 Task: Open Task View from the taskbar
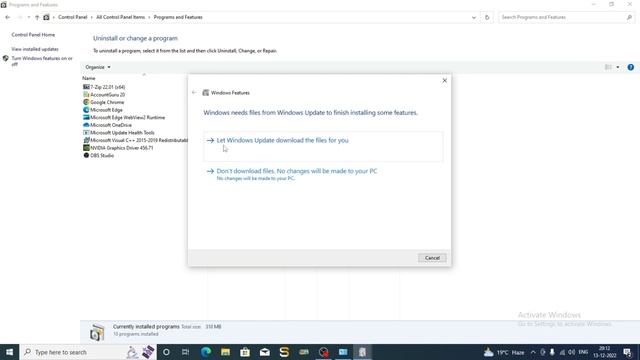click(x=185, y=352)
